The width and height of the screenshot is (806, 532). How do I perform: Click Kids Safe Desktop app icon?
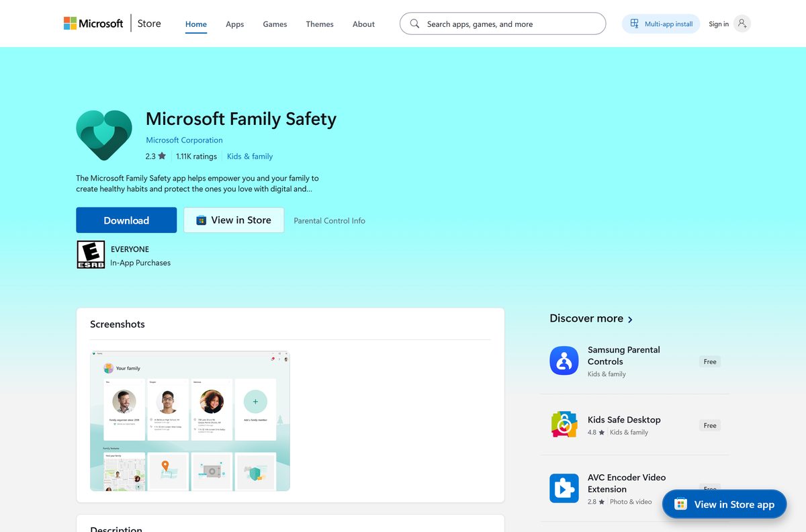564,425
